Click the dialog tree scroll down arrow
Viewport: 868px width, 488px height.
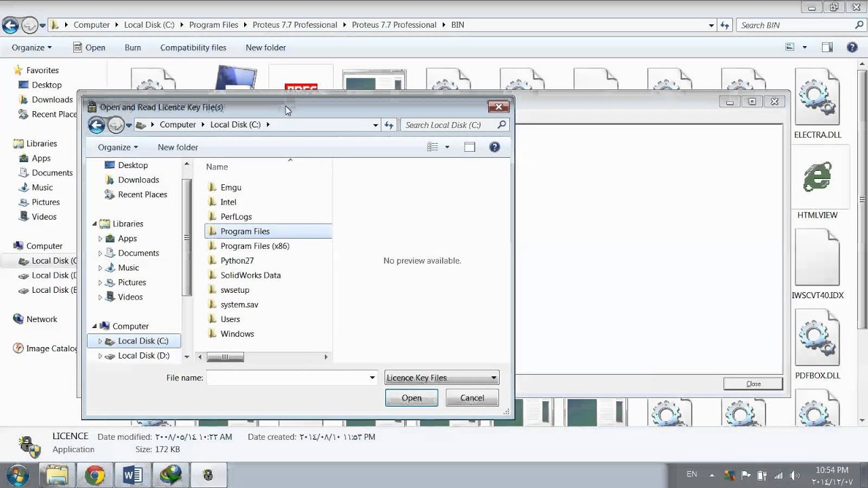point(186,357)
